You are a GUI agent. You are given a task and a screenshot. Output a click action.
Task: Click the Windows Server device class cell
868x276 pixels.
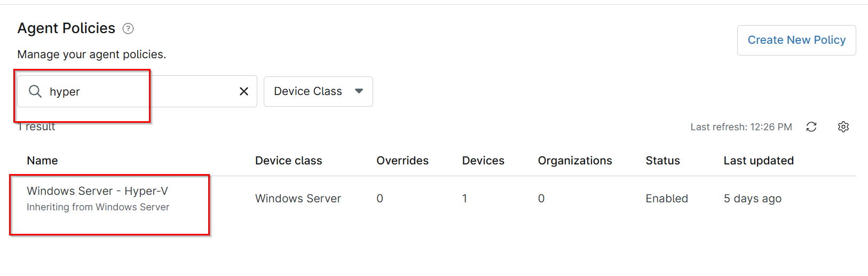point(298,199)
